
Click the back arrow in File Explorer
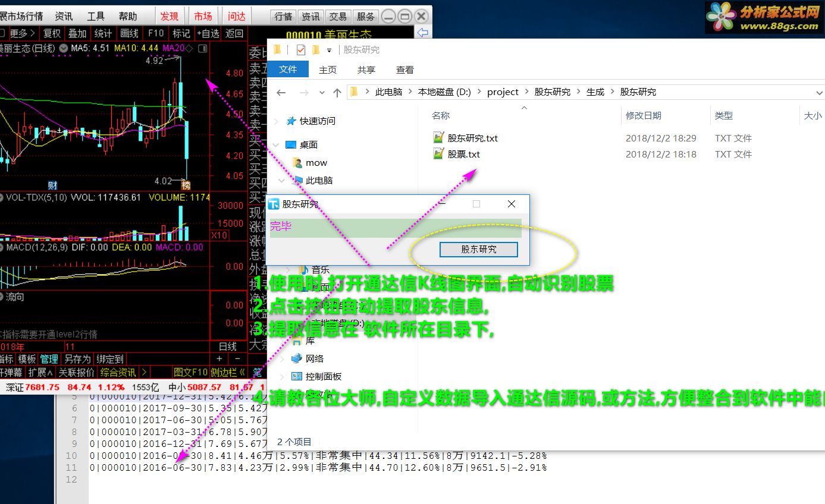(x=282, y=92)
